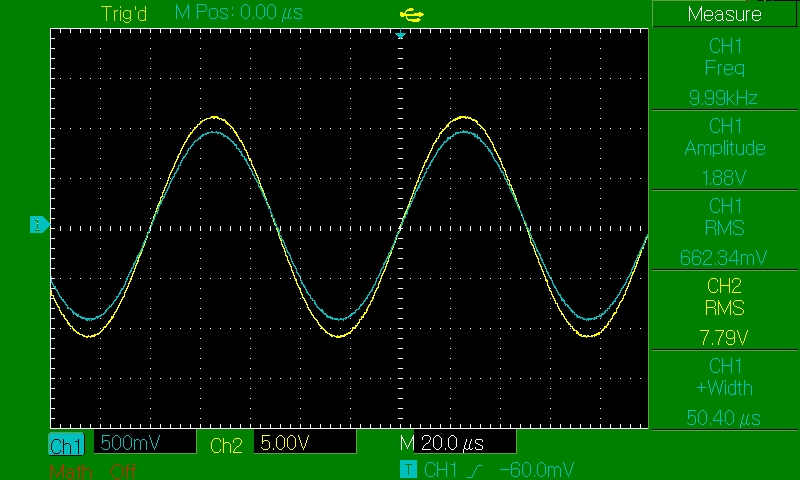Click the USB connection icon
The image size is (800, 480).
point(411,13)
